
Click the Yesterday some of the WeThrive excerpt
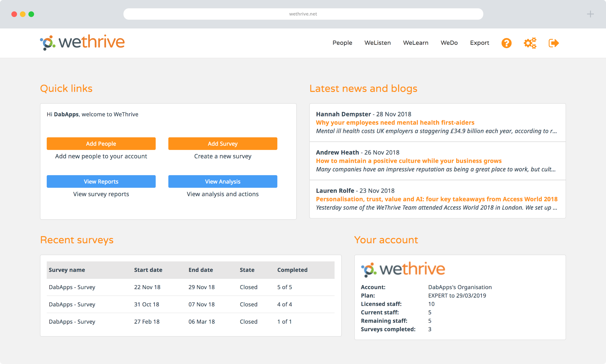(436, 207)
